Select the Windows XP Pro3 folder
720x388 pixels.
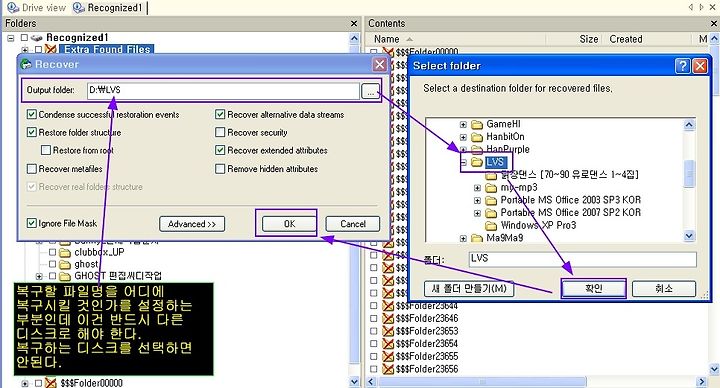point(538,225)
